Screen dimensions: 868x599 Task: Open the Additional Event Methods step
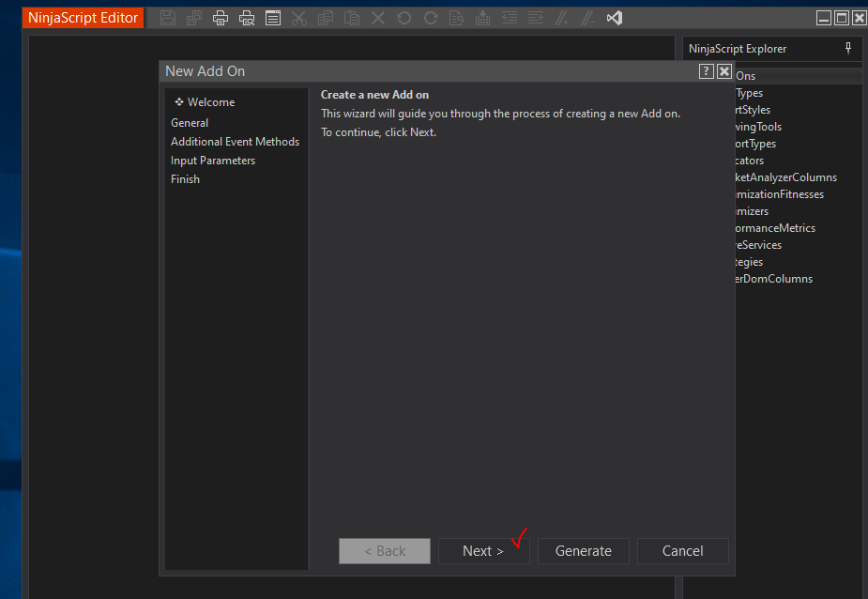(x=235, y=142)
